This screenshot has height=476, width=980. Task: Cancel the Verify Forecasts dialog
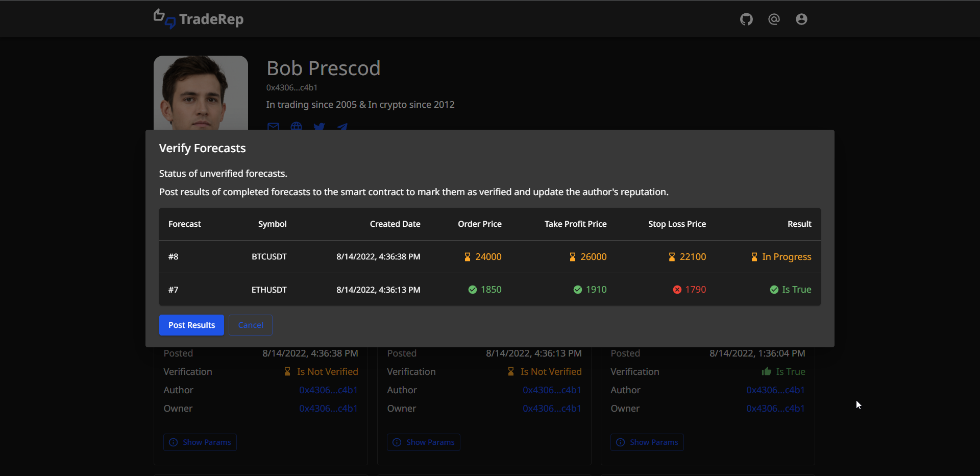click(x=250, y=325)
